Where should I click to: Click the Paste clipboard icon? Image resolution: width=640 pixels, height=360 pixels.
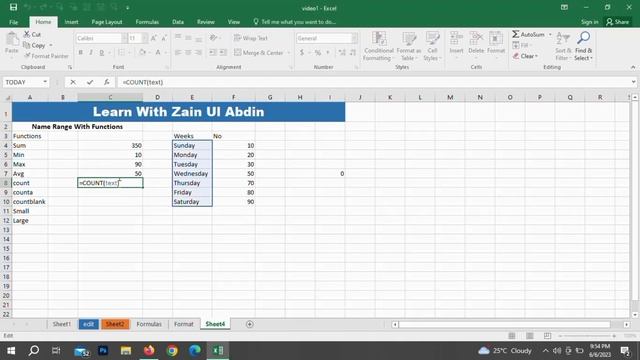click(x=12, y=39)
